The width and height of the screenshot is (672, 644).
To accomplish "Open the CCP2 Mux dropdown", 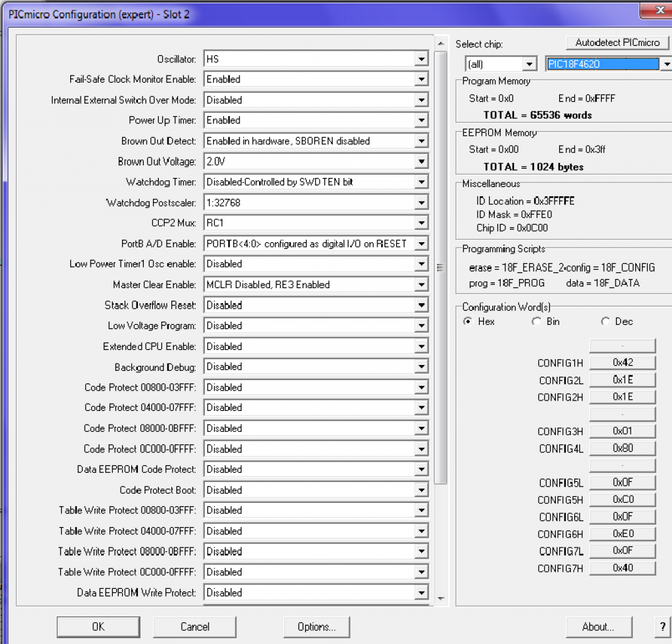I will pyautogui.click(x=316, y=223).
